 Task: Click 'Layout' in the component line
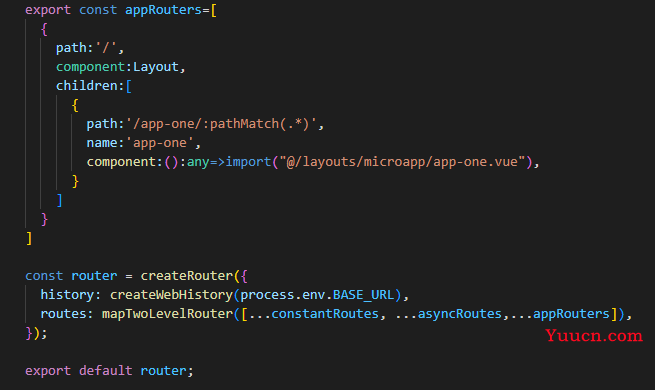[156, 67]
